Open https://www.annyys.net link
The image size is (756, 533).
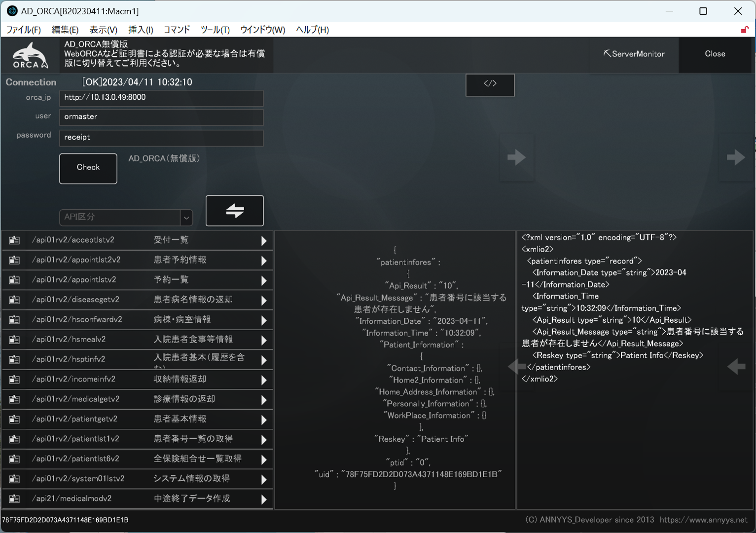tap(704, 520)
